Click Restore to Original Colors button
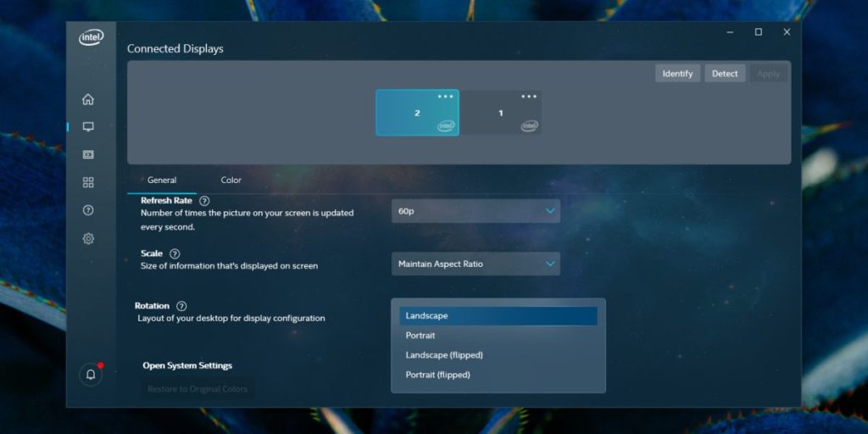Image resolution: width=868 pixels, height=434 pixels. (197, 389)
